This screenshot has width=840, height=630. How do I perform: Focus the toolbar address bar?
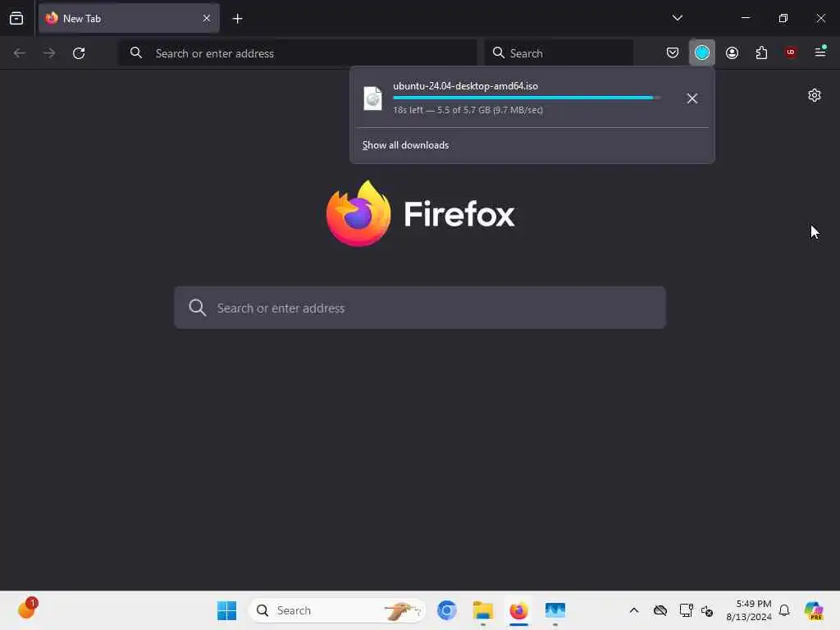pyautogui.click(x=297, y=53)
